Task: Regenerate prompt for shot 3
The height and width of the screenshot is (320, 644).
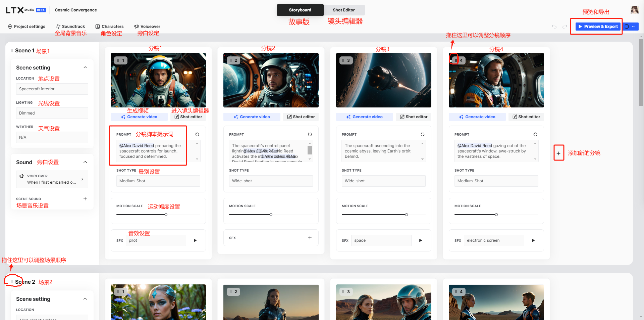Action: [423, 134]
